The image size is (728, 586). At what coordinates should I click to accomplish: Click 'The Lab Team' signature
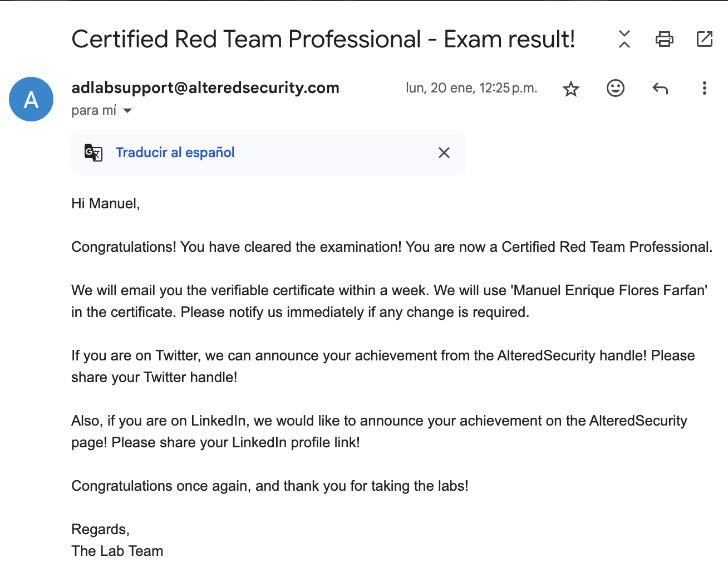tap(117, 551)
